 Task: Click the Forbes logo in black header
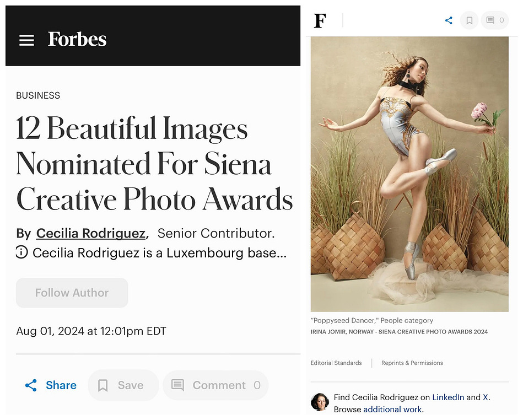(x=77, y=39)
